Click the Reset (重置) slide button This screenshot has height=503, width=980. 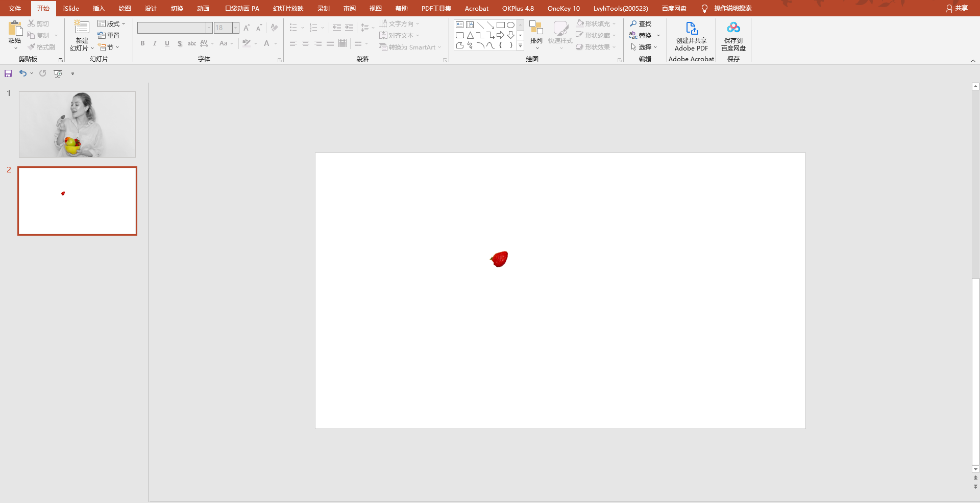109,35
